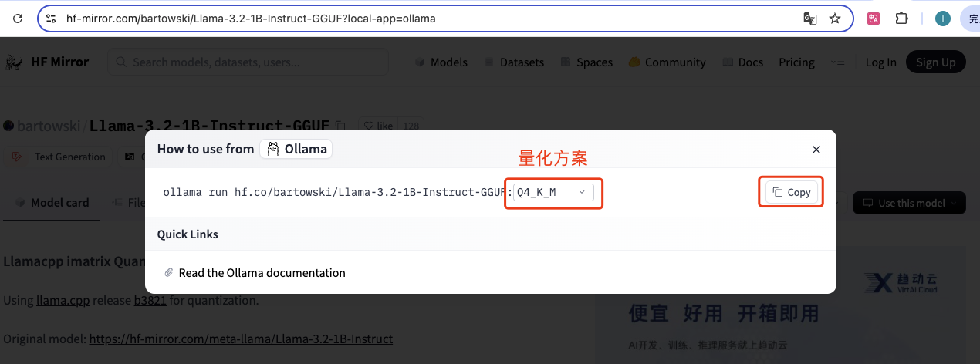Expand the navigation more-options menu
The width and height of the screenshot is (980, 364).
pyautogui.click(x=839, y=62)
